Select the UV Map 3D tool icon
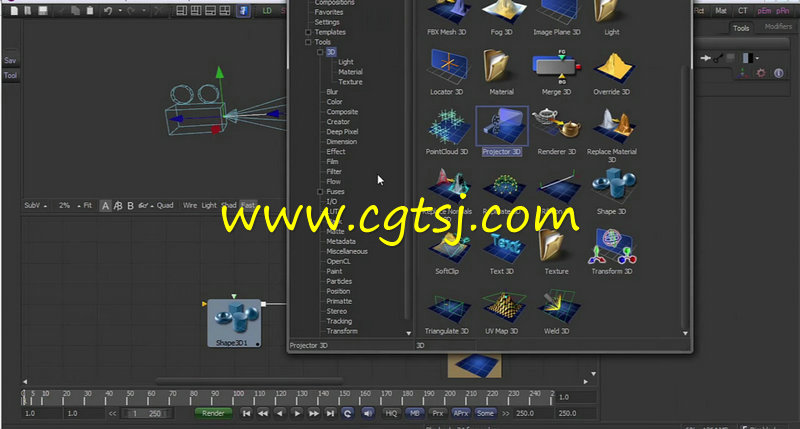The image size is (800, 429). pyautogui.click(x=502, y=307)
